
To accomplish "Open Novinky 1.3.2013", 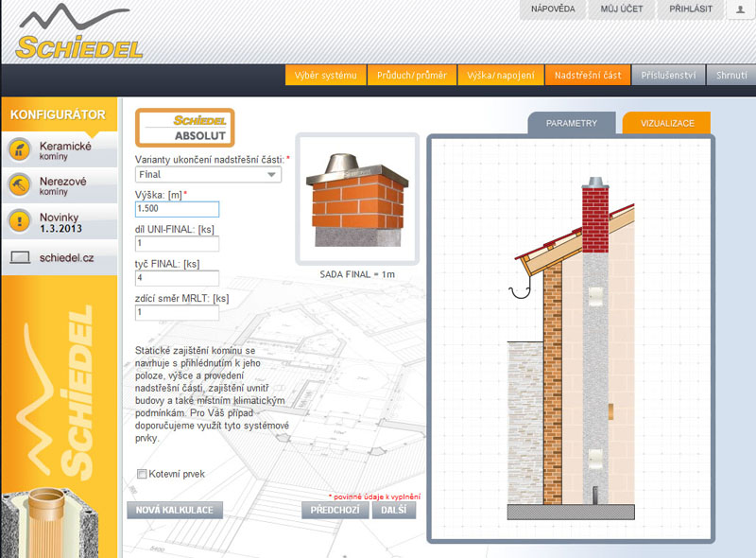I will [x=60, y=221].
